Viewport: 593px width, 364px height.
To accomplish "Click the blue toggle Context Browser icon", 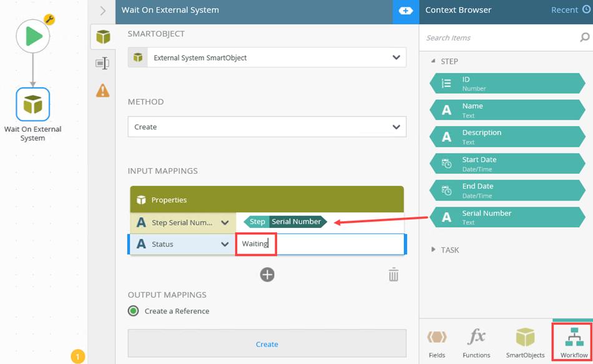I will [406, 11].
